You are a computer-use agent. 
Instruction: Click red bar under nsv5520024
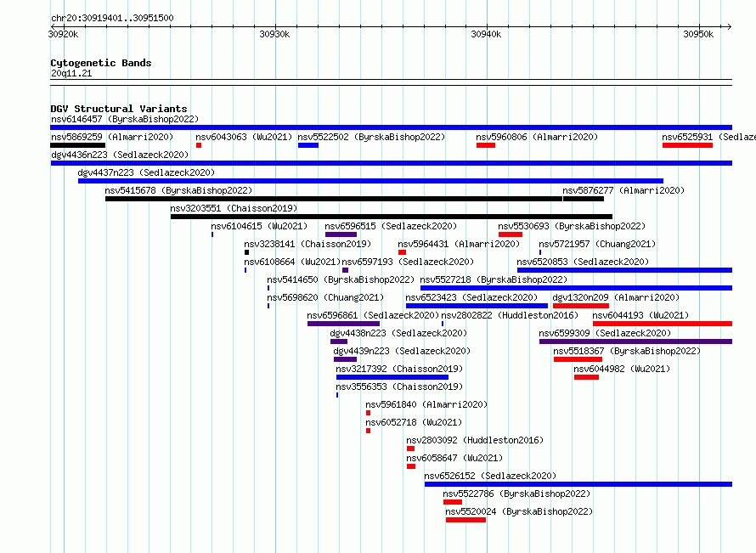pos(465,520)
